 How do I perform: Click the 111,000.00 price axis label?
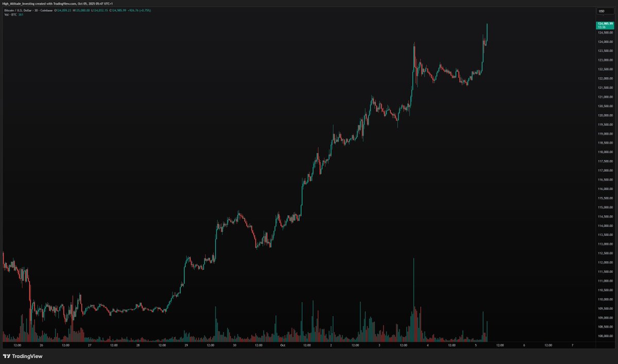click(x=605, y=281)
